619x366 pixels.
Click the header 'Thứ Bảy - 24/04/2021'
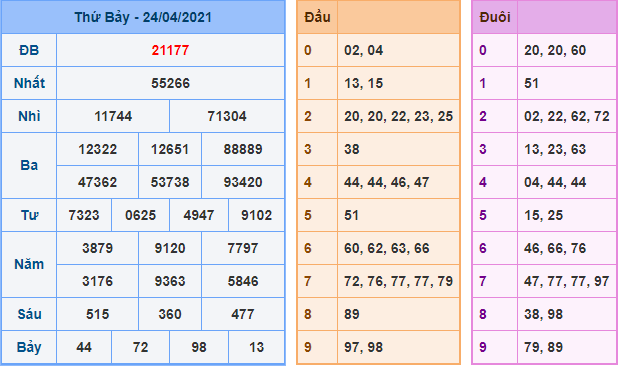pyautogui.click(x=143, y=17)
